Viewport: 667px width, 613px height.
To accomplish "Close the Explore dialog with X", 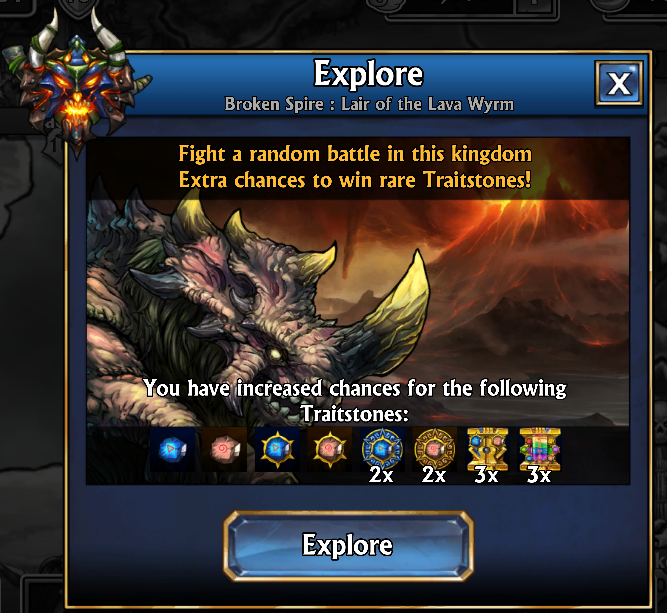I will coord(619,83).
